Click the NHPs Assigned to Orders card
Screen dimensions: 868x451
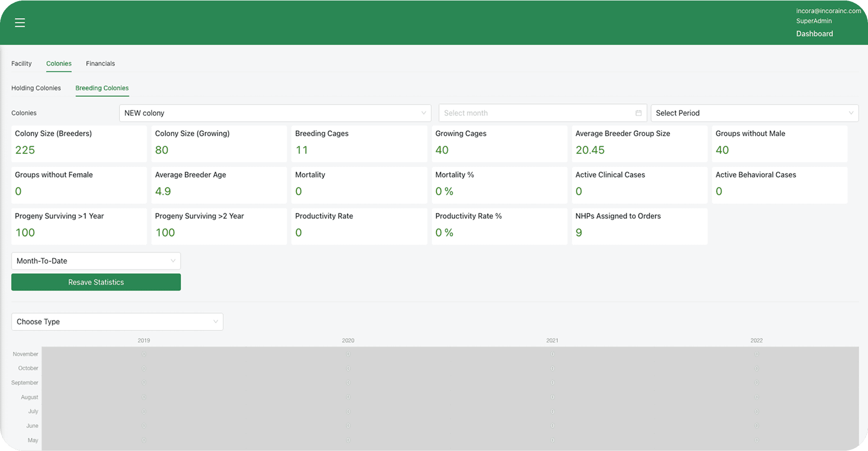pos(639,226)
